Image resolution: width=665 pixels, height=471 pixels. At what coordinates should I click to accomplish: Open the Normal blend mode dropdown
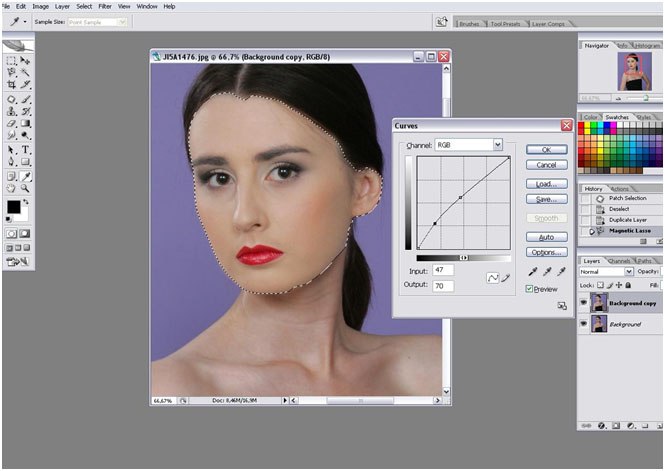(606, 271)
